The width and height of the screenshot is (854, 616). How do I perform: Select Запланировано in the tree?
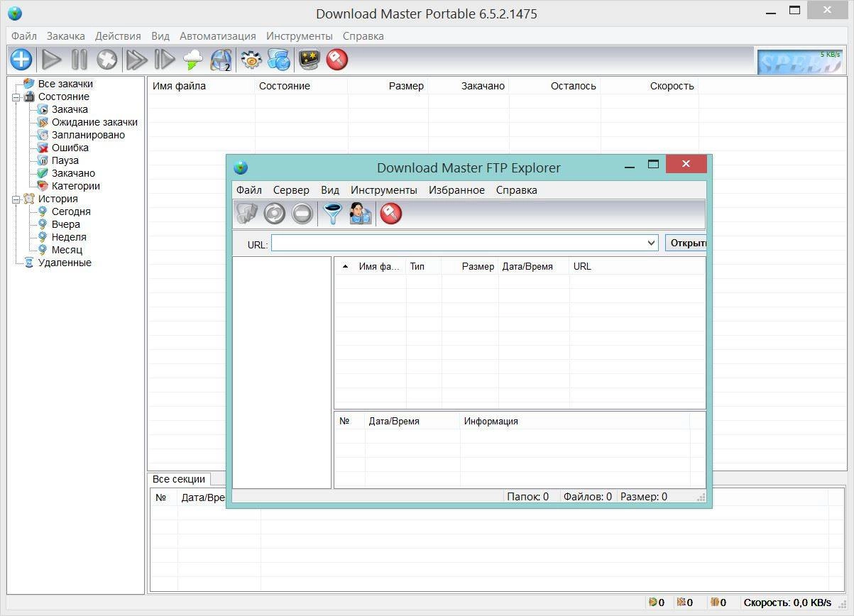[x=88, y=135]
